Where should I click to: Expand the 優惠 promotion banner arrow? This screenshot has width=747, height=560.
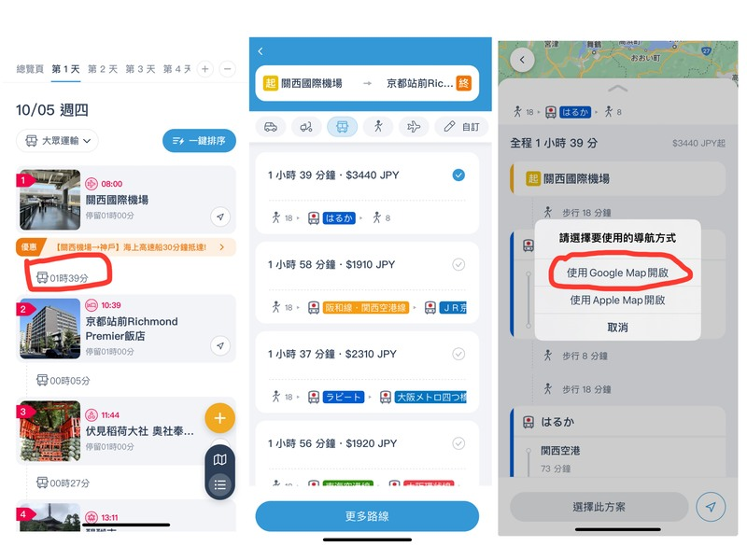221,247
